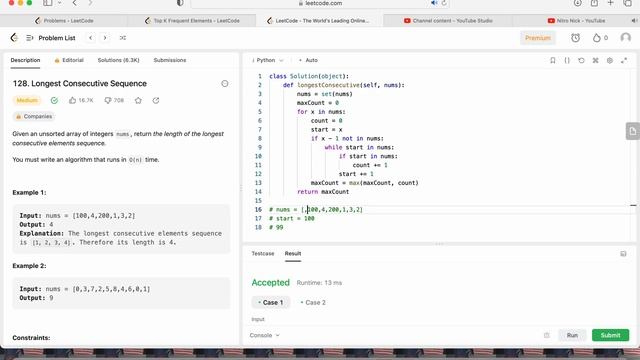Viewport: 640px width, 360px height.
Task: Select Case 2 result
Action: point(313,302)
